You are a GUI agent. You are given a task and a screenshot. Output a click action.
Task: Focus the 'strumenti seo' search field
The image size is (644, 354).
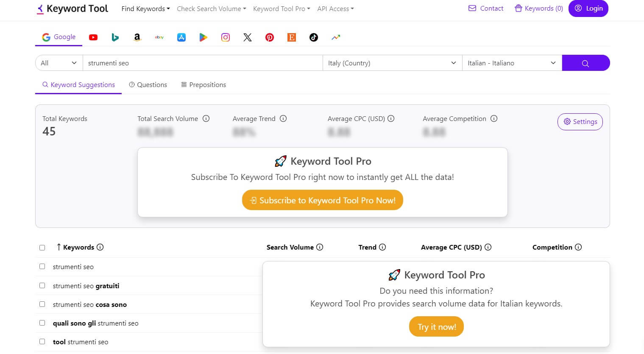(x=203, y=63)
